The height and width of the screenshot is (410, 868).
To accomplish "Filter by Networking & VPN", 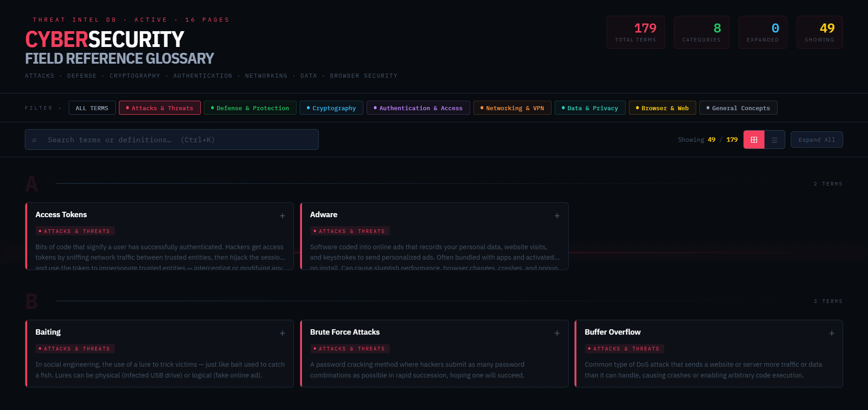I will (512, 108).
